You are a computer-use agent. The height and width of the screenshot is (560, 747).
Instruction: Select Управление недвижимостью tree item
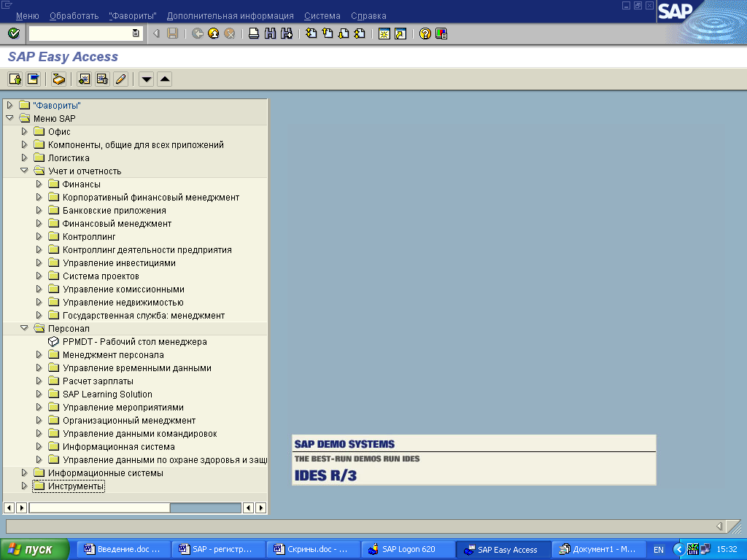(123, 303)
